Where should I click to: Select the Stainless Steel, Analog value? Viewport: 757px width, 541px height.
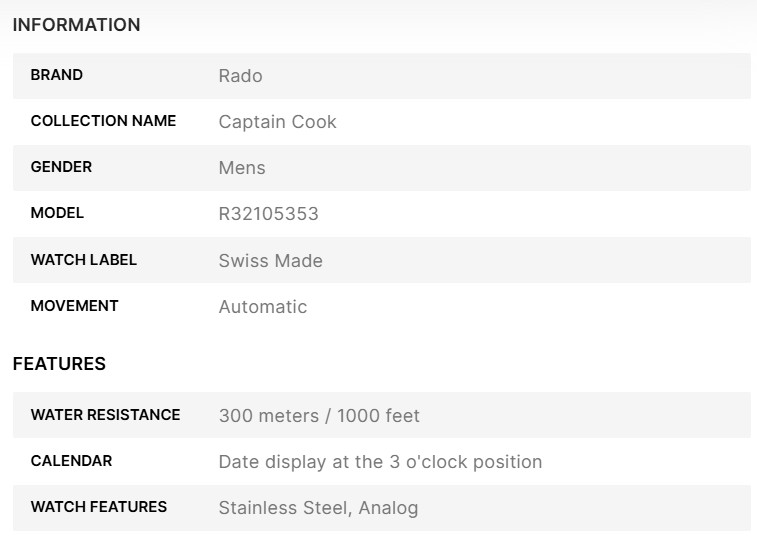point(318,508)
